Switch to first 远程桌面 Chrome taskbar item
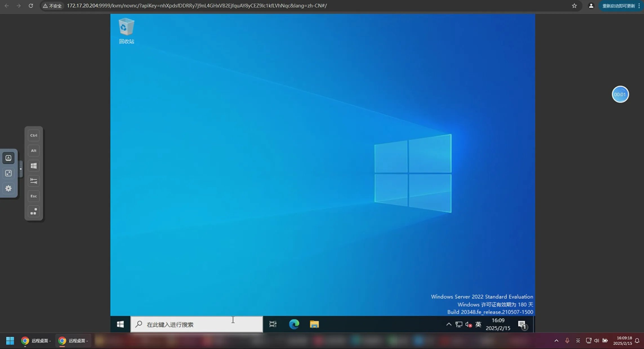644x349 pixels. pyautogui.click(x=36, y=341)
